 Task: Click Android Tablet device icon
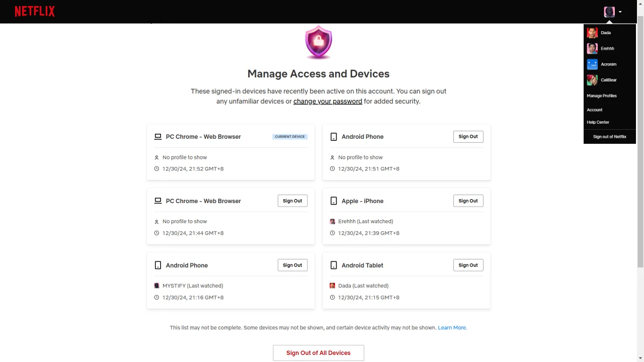pyautogui.click(x=334, y=265)
